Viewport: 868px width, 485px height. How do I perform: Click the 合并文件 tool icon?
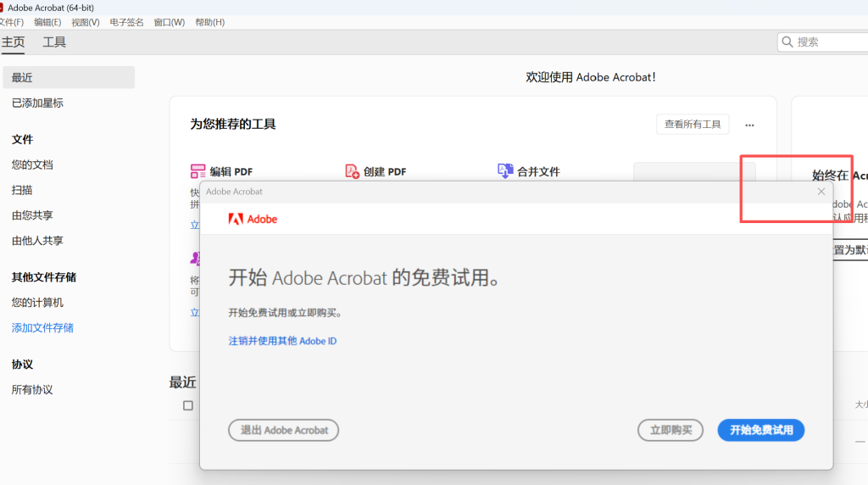[x=505, y=171]
